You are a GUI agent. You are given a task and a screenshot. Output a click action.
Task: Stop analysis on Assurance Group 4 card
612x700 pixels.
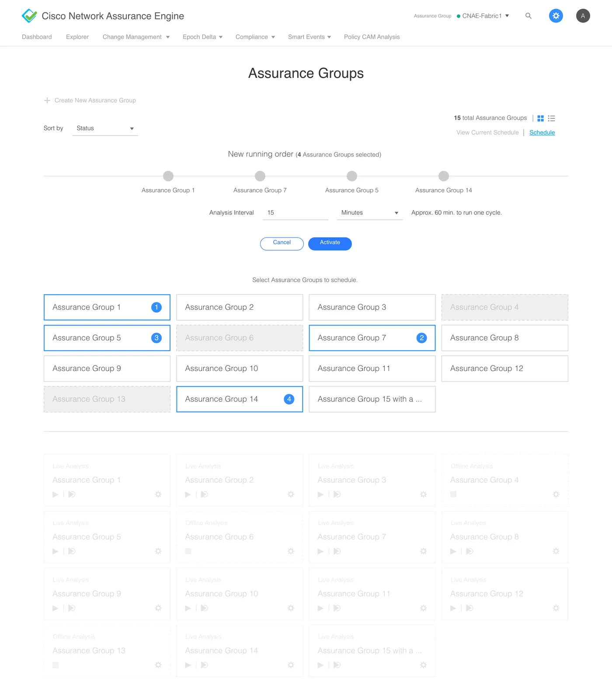click(453, 494)
